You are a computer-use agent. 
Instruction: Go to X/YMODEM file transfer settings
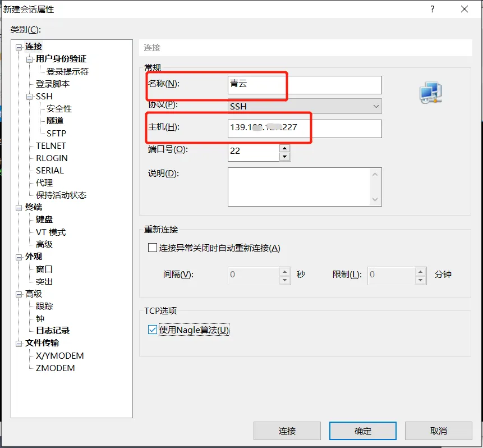[x=59, y=355]
